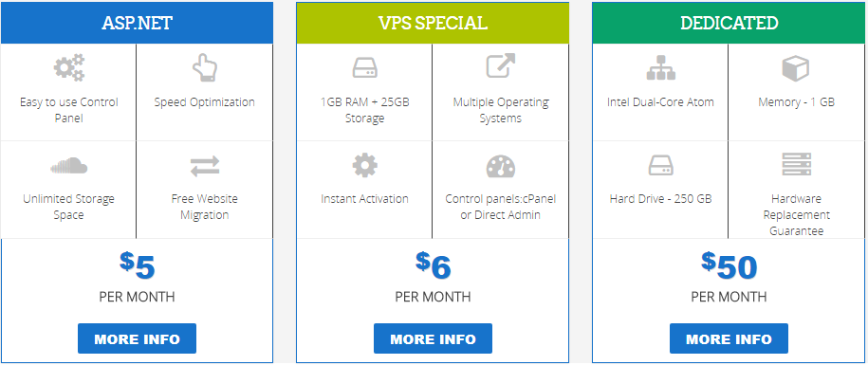Image resolution: width=868 pixels, height=365 pixels.
Task: Click the gears icon above Easy to use Control Panel
Action: coord(68,68)
